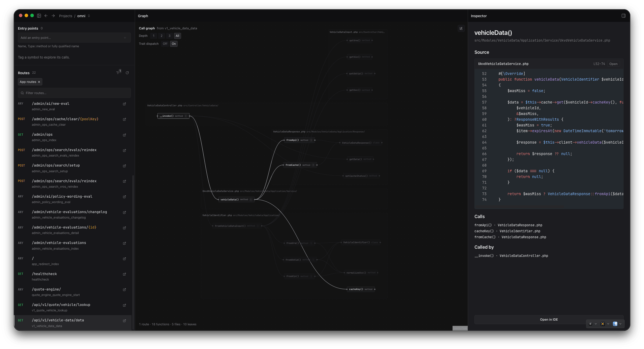Select the cacheKey() node in graph

point(361,289)
